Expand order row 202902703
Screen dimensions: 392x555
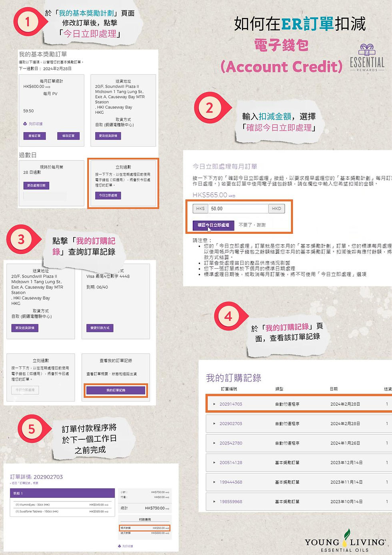coord(214,423)
